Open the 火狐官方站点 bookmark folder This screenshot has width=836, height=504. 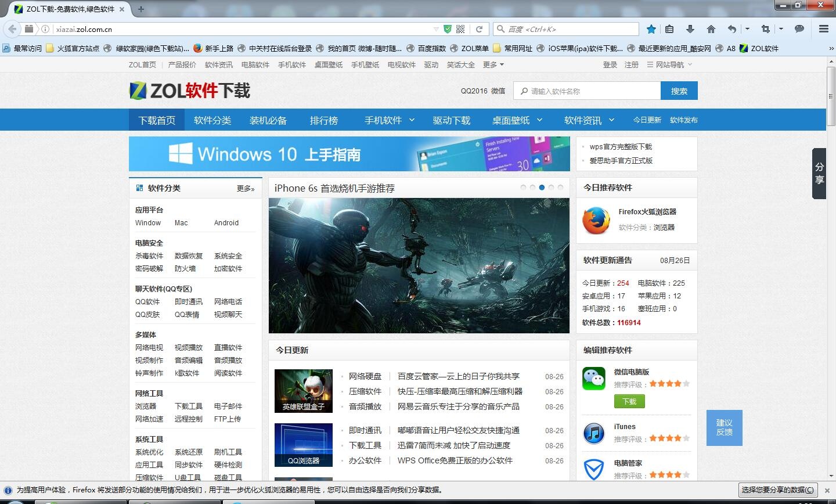pos(73,48)
